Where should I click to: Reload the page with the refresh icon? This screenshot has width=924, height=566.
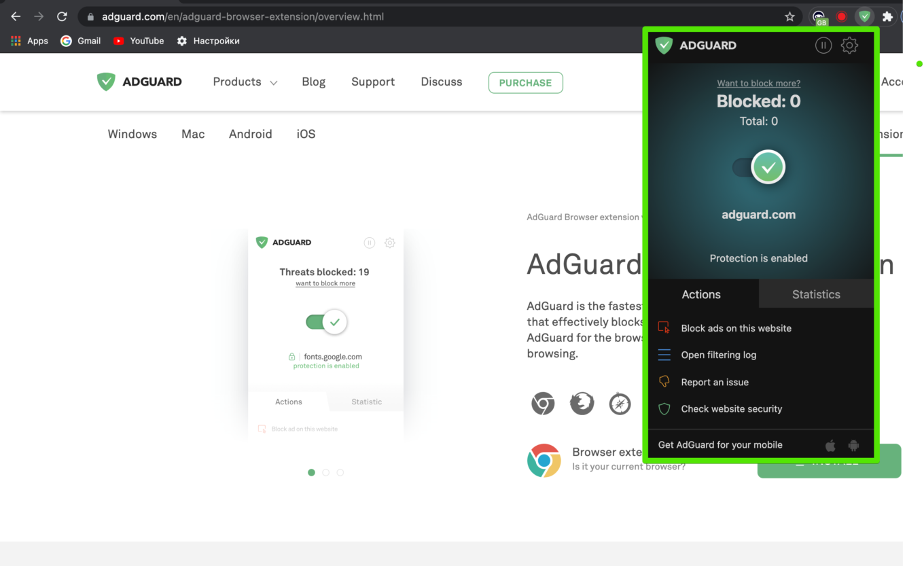[x=62, y=16]
